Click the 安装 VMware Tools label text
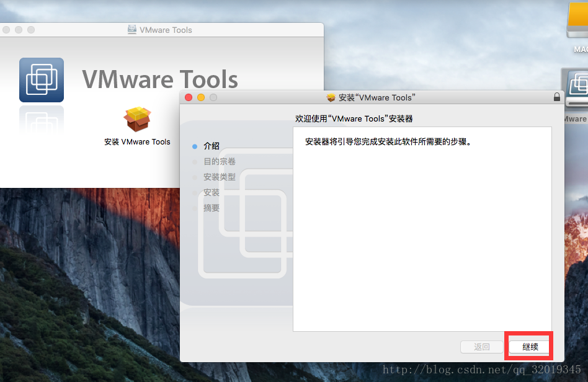This screenshot has height=382, width=588. pos(137,142)
